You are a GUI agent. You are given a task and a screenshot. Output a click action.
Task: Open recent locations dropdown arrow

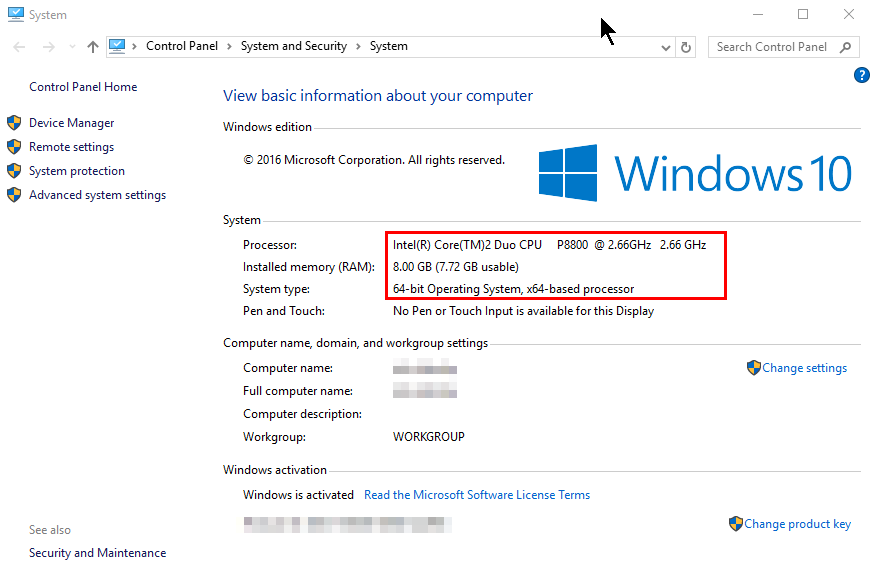pyautogui.click(x=72, y=47)
